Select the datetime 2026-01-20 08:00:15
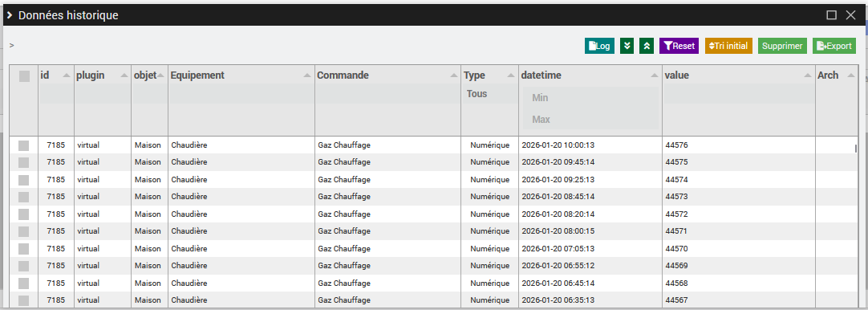The width and height of the screenshot is (868, 310). (558, 231)
